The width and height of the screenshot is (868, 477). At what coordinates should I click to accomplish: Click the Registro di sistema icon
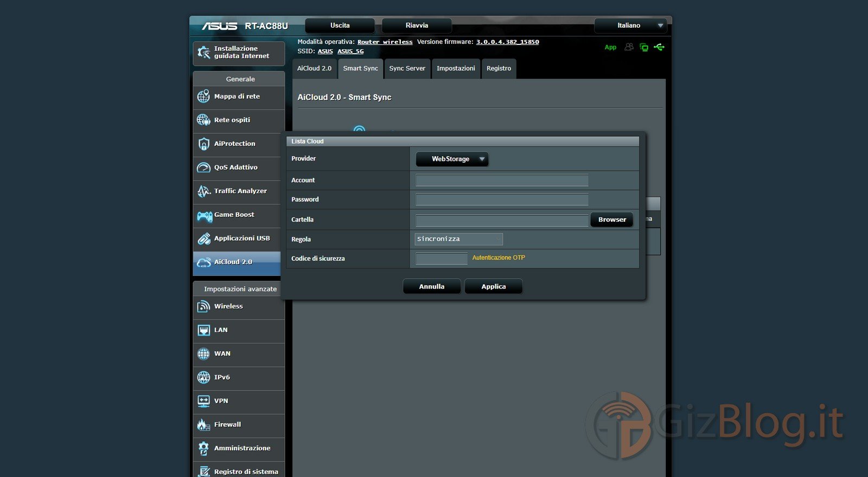pyautogui.click(x=203, y=472)
